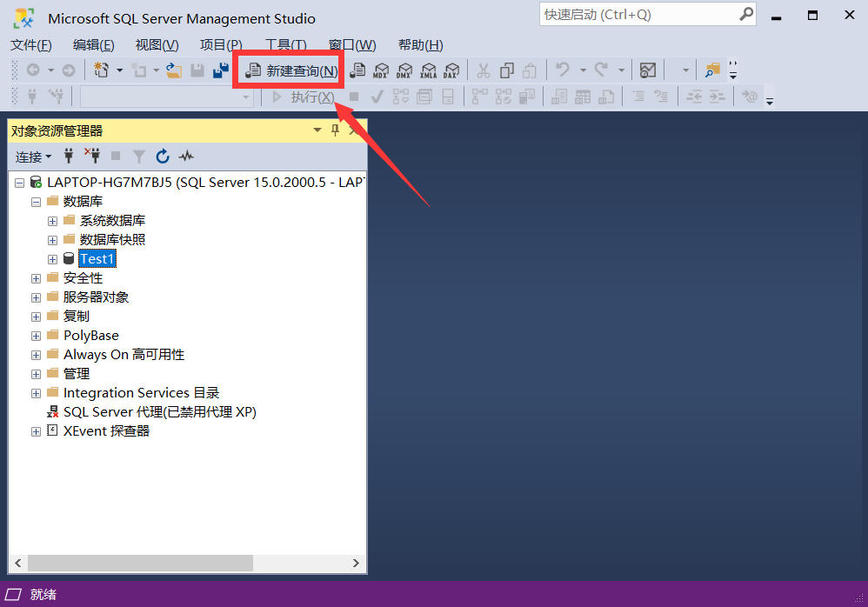
Task: Select Integration Services 目录 tree item
Action: [141, 393]
